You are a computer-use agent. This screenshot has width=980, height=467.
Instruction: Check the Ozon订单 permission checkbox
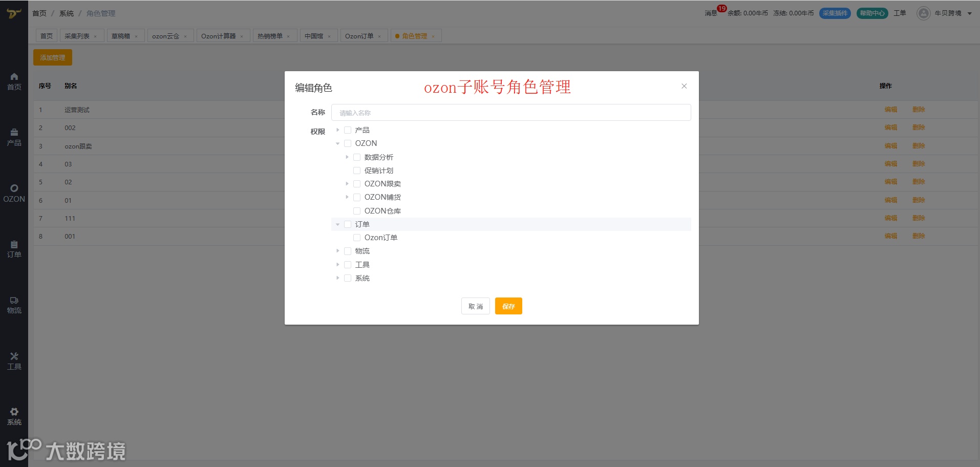click(x=357, y=238)
